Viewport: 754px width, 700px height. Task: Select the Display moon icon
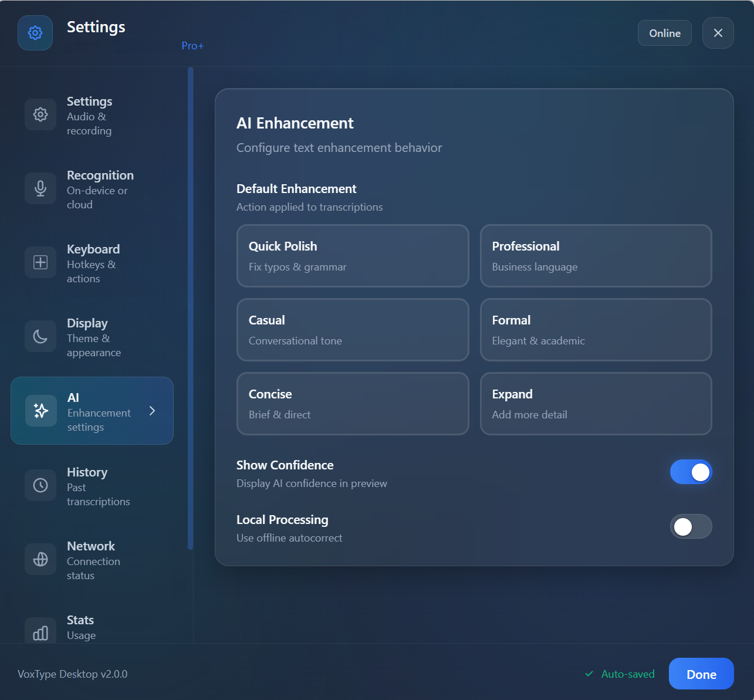tap(40, 336)
